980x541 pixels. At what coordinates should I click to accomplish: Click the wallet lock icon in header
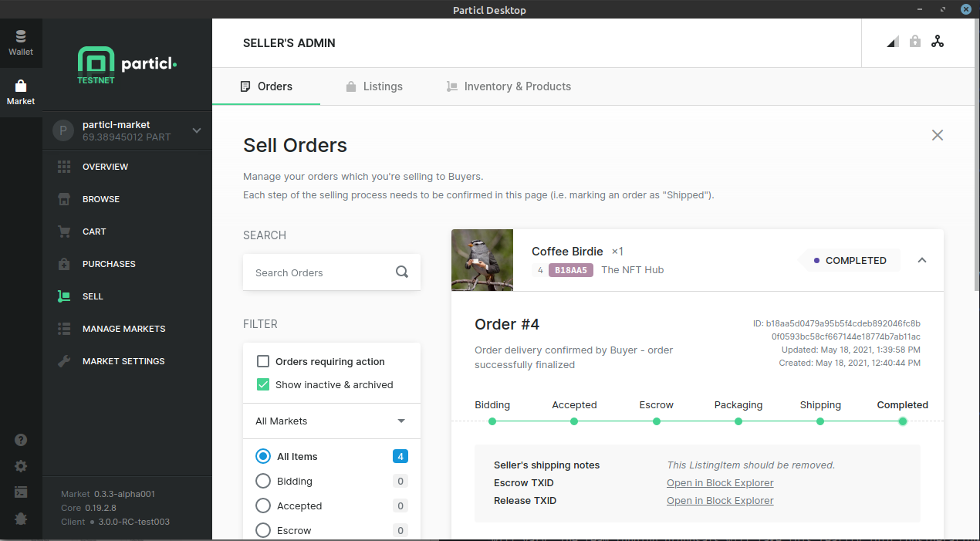point(915,42)
